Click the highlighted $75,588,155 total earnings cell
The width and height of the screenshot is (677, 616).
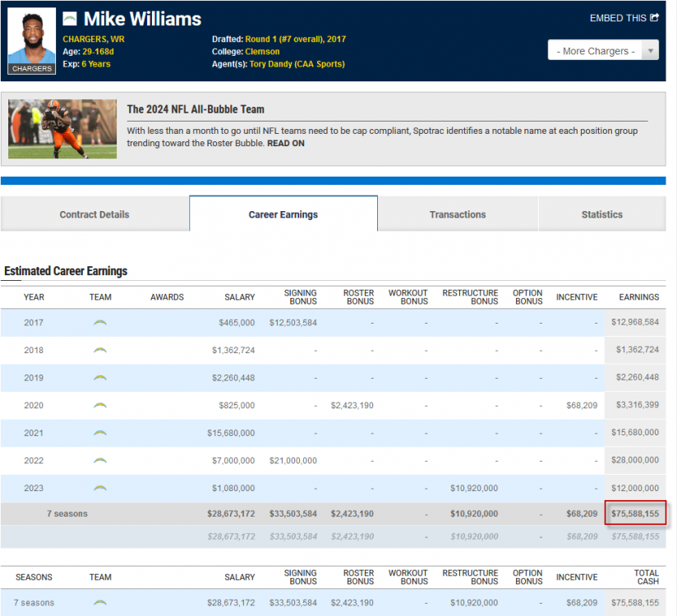pos(634,514)
